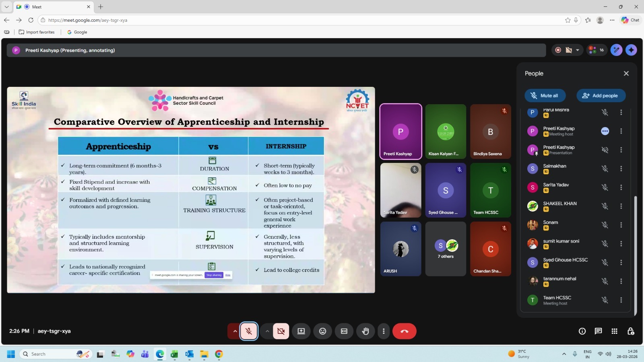Toggle the microphone mute button
Screen dimensions: 644x362
[249, 331]
